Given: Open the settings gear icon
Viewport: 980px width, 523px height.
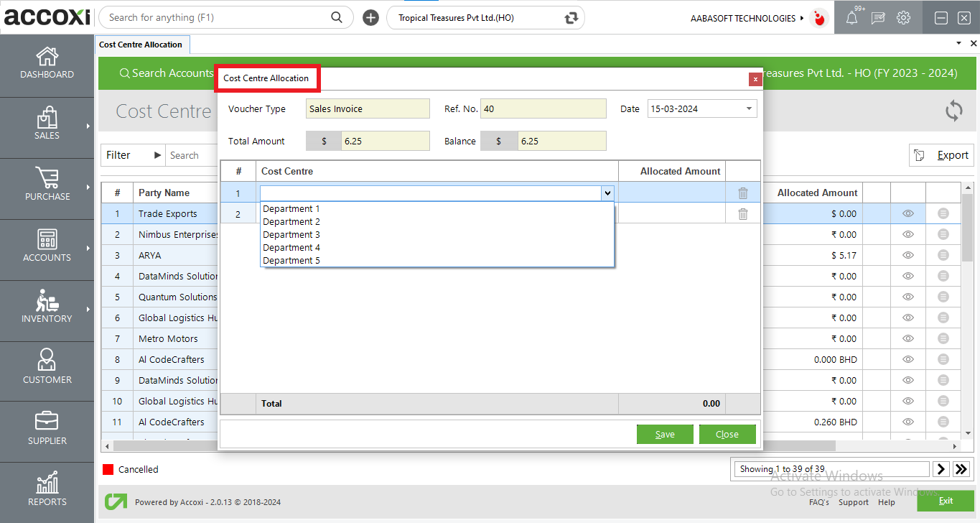Looking at the screenshot, I should coord(903,17).
